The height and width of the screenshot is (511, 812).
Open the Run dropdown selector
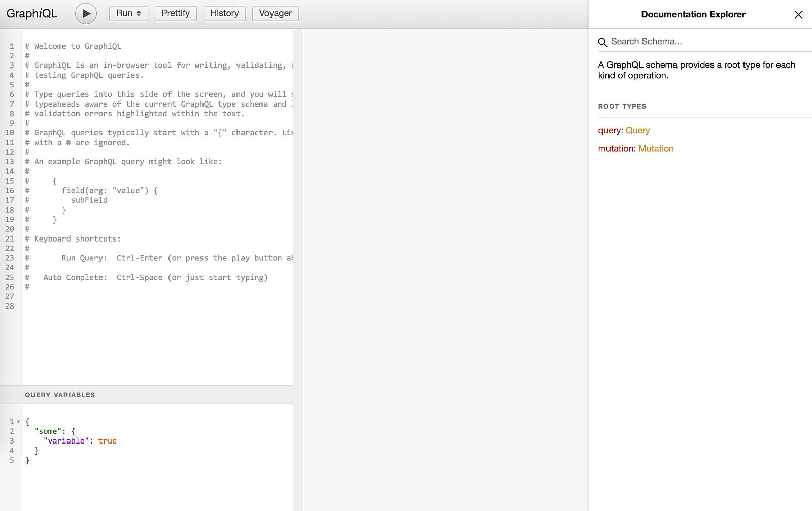(128, 13)
